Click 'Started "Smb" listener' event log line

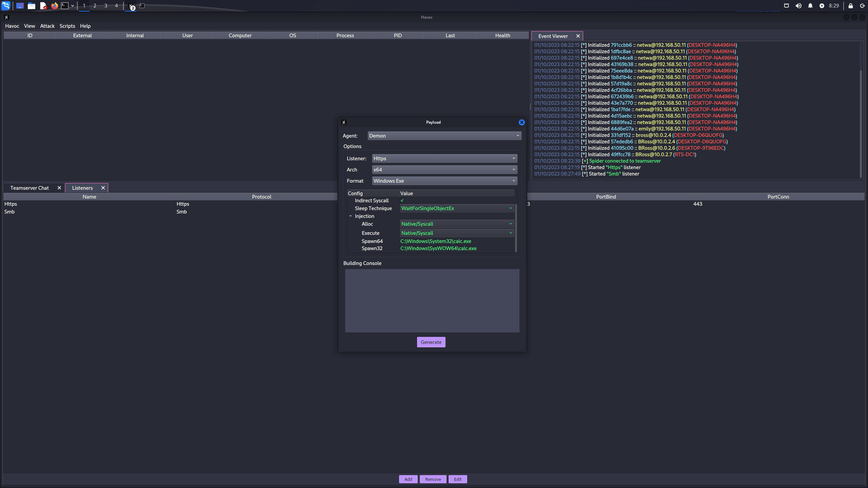(614, 174)
